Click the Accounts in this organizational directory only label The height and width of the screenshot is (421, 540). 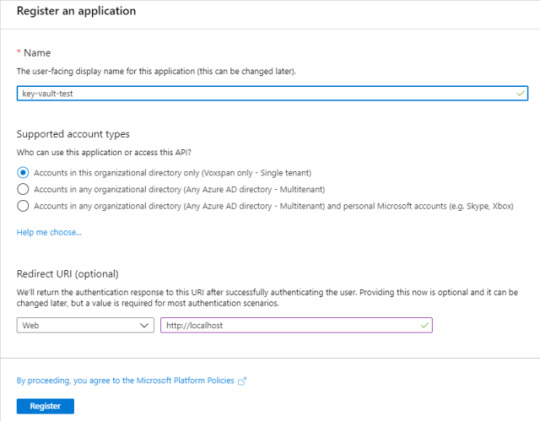173,173
